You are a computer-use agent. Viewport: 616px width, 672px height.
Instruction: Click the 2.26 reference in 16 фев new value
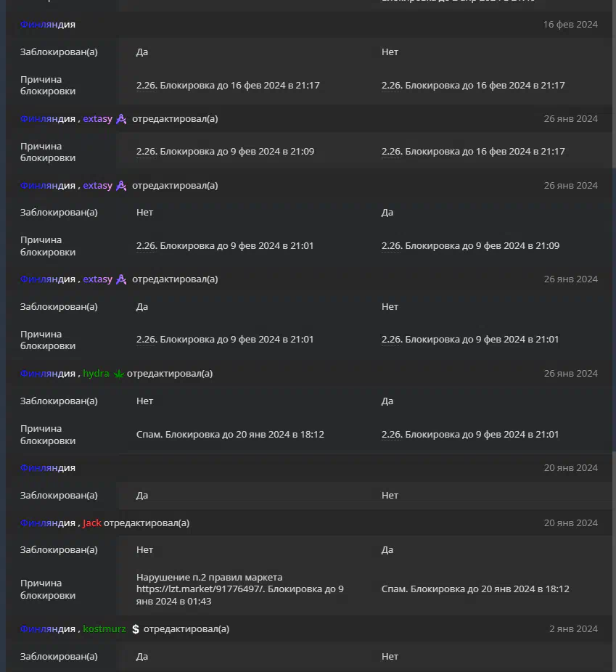tap(391, 86)
